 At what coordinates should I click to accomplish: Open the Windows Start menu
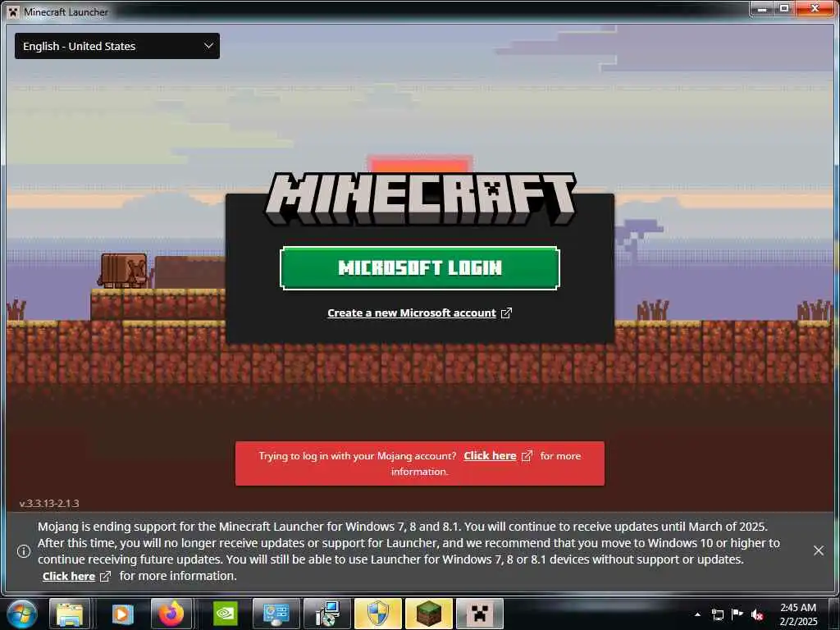(x=21, y=614)
